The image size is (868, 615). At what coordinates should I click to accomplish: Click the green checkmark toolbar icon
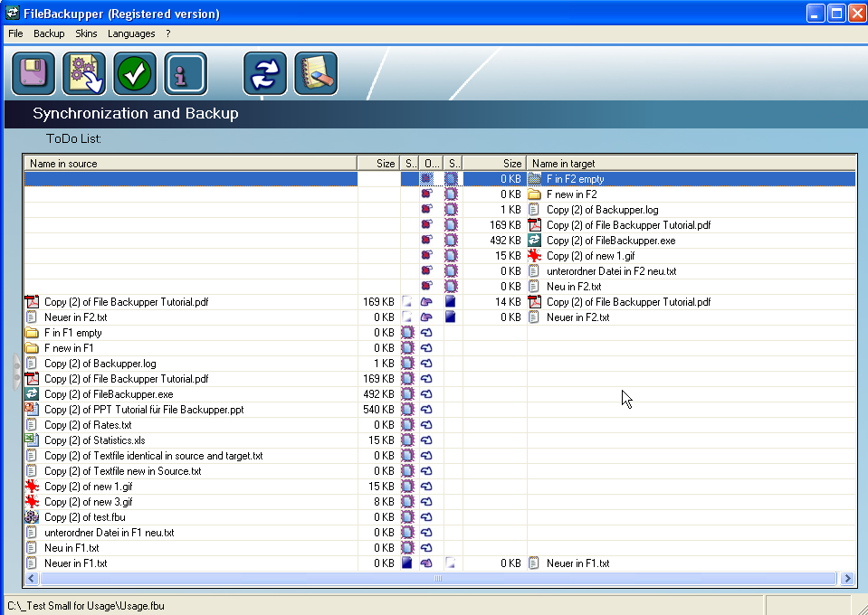click(x=135, y=73)
